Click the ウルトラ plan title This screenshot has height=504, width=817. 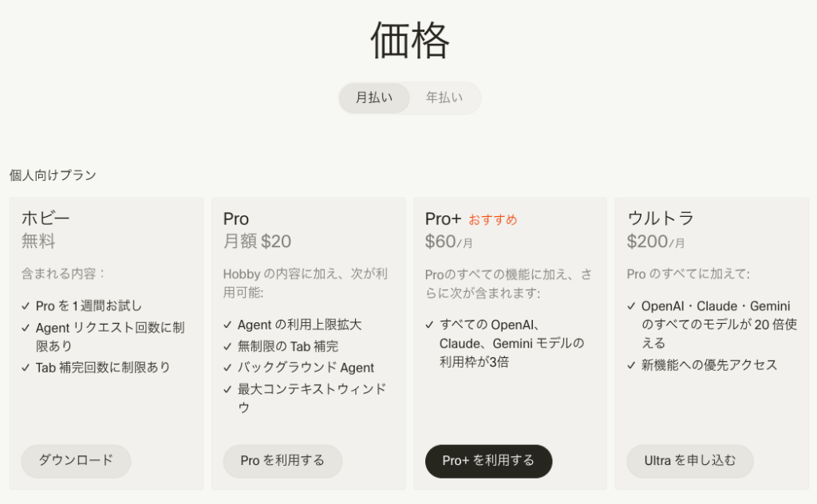[x=660, y=219]
